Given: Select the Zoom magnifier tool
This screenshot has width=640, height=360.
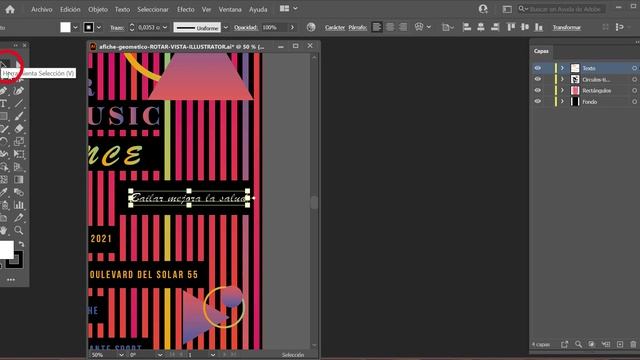Looking at the screenshot, I should tap(19, 230).
